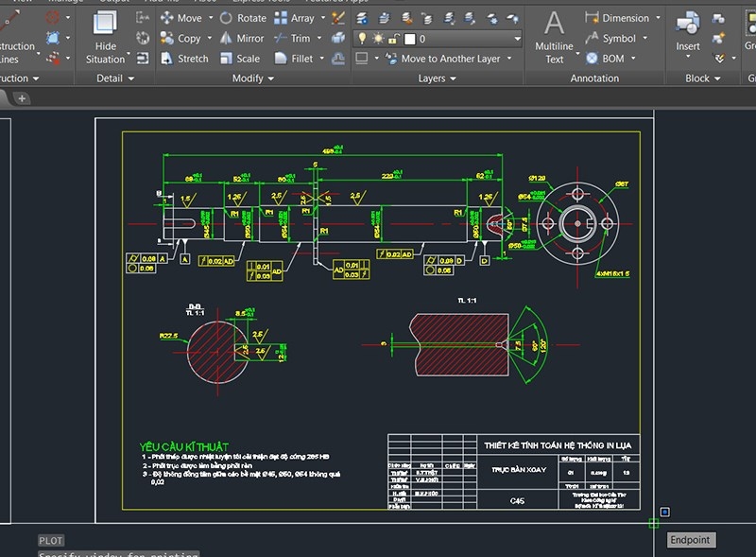Toggle the layer on/off lightbulb
Viewport: 756px width, 557px height.
pyautogui.click(x=362, y=37)
